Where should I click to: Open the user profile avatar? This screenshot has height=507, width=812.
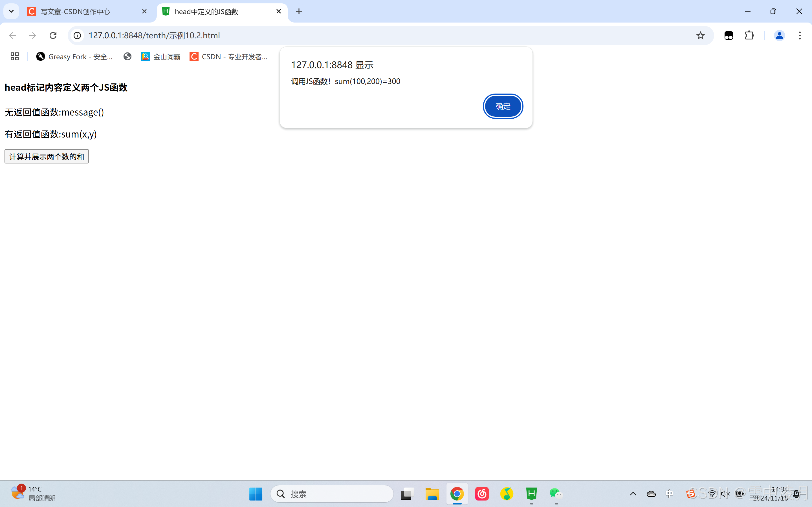(x=779, y=36)
